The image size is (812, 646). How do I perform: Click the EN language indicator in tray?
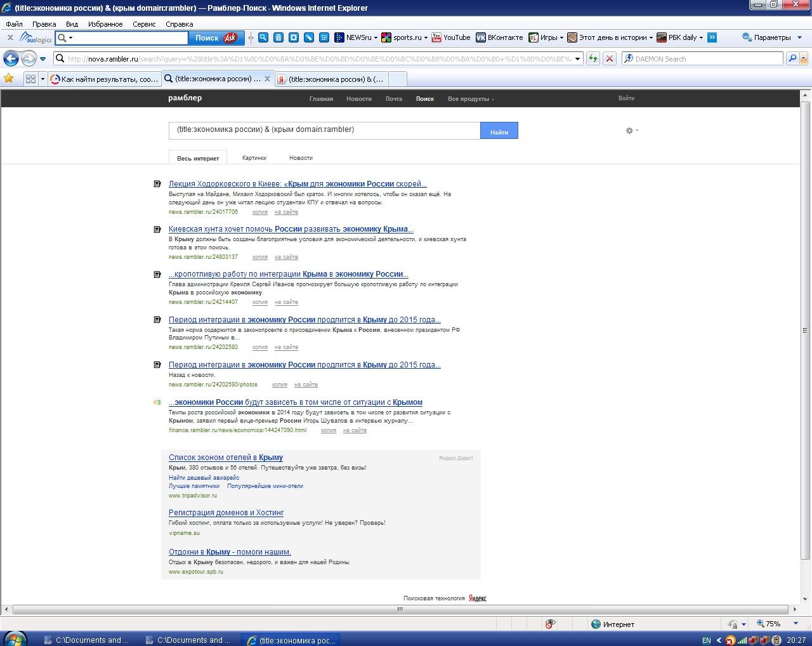point(706,640)
